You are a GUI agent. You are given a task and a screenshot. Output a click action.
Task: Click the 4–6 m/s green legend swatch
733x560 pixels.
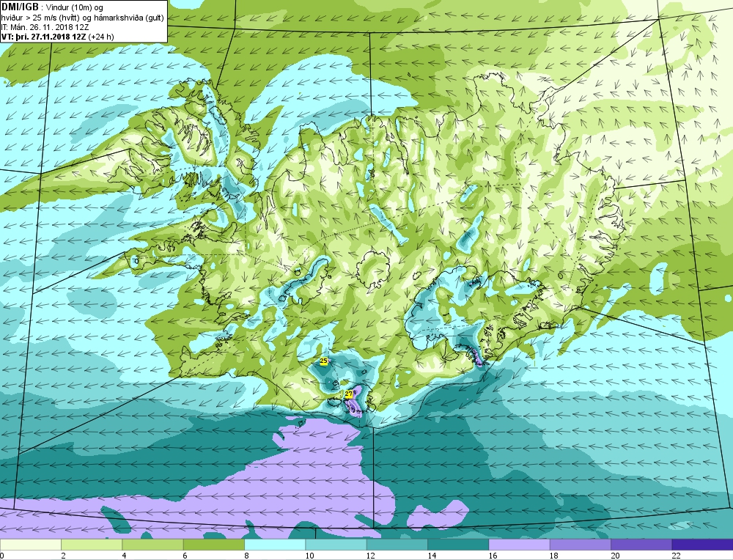(x=153, y=545)
